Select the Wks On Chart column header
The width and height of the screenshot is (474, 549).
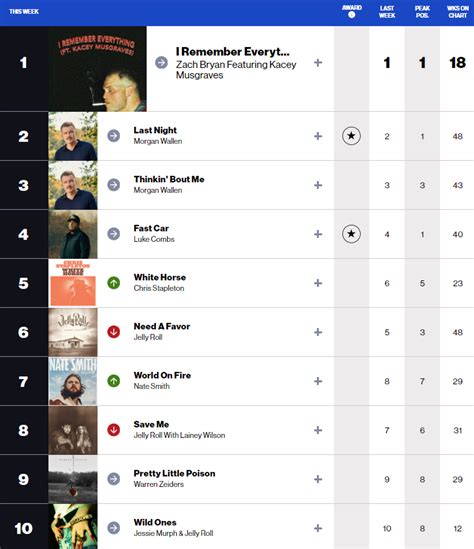[458, 12]
